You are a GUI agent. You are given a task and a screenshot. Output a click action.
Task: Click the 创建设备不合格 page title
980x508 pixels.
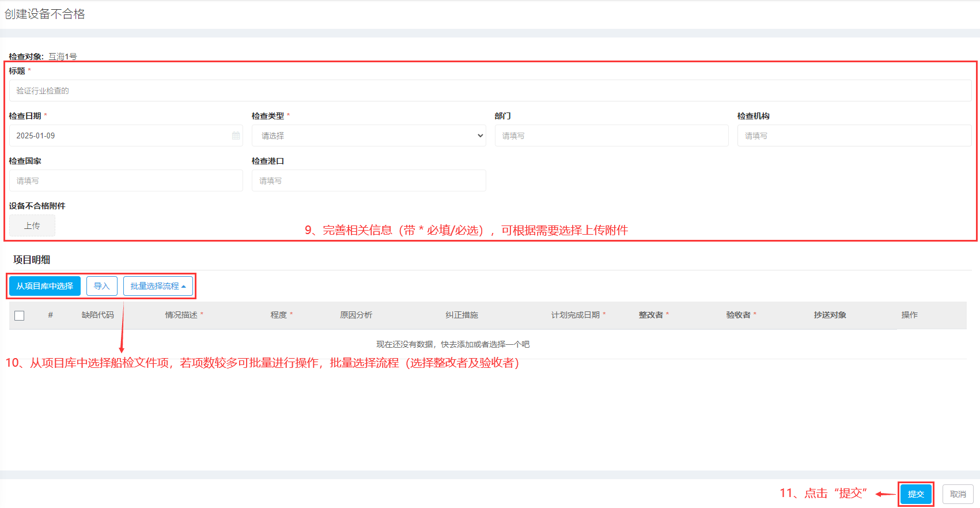(x=45, y=14)
